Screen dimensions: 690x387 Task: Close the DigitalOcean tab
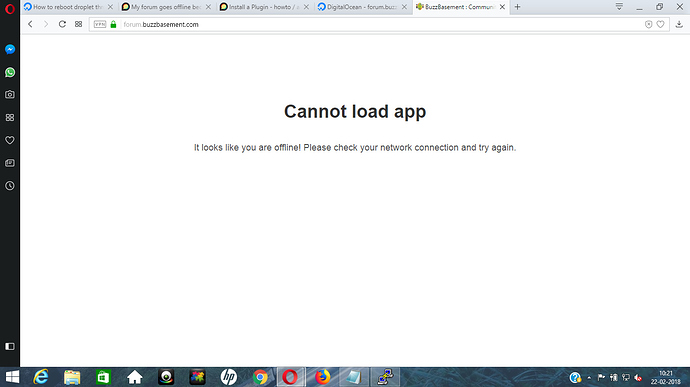404,7
